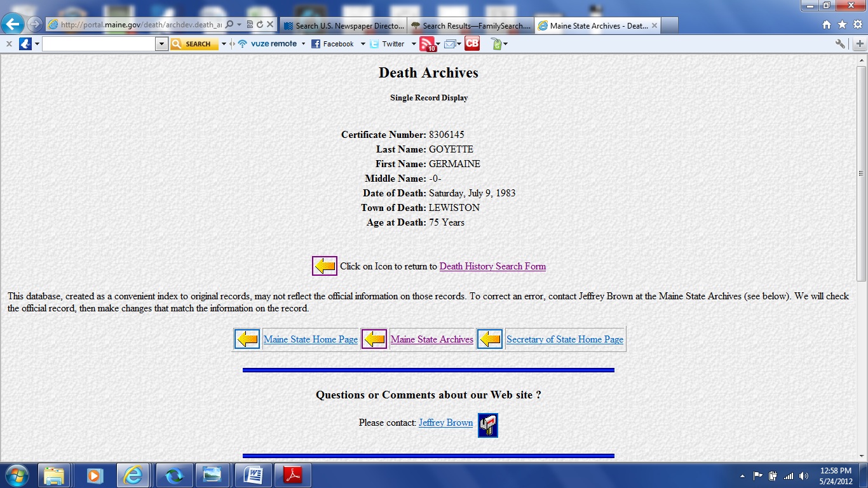Image resolution: width=868 pixels, height=488 pixels.
Task: Click the yellow arrow return icon
Action: pyautogui.click(x=323, y=266)
